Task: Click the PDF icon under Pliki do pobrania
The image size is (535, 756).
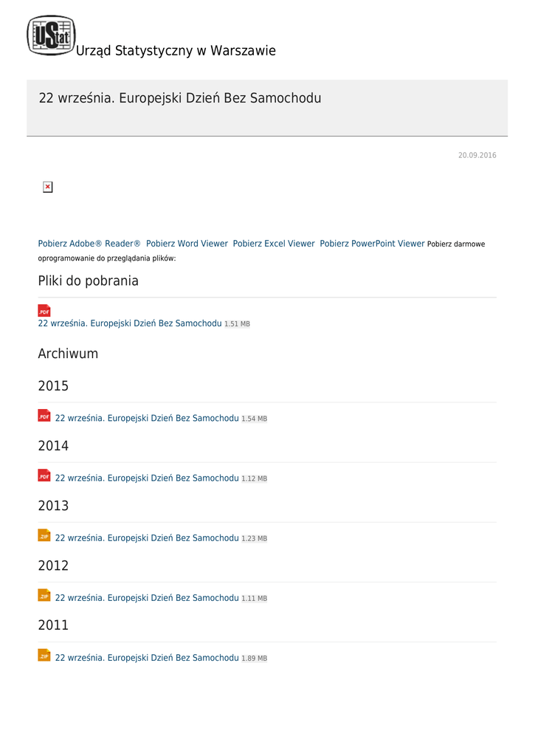Action: 44,311
